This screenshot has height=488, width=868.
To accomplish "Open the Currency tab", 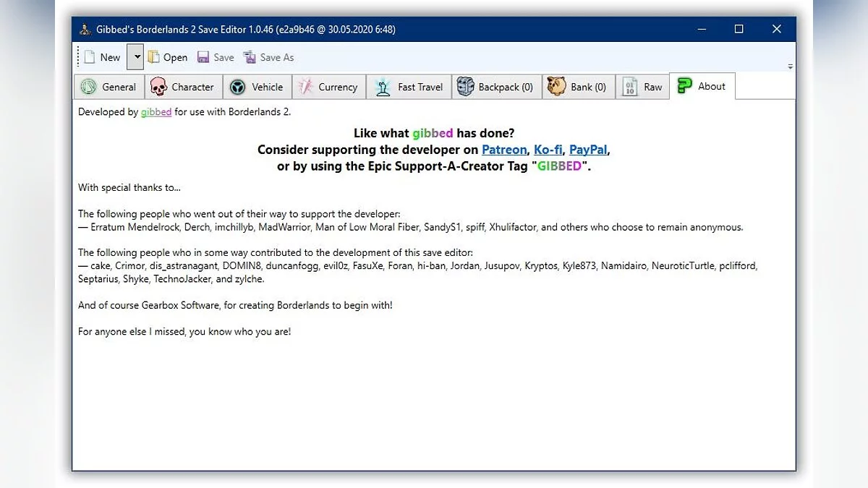I will point(328,87).
